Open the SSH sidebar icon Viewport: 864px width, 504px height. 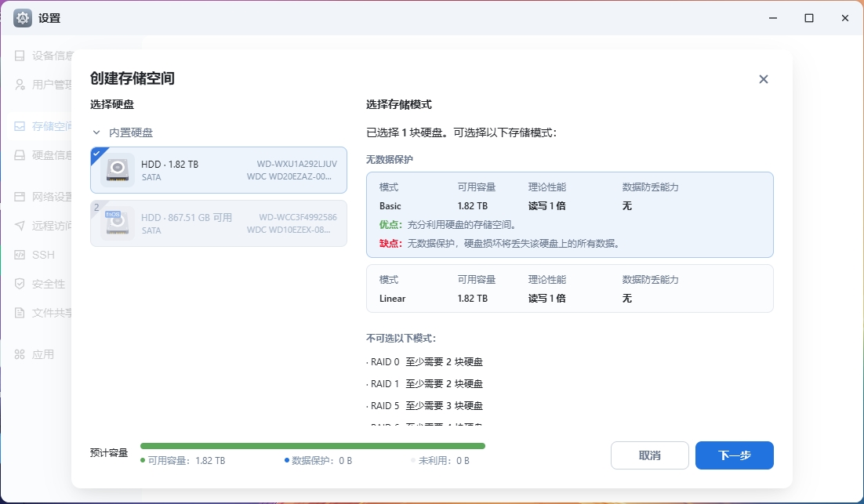tap(20, 255)
